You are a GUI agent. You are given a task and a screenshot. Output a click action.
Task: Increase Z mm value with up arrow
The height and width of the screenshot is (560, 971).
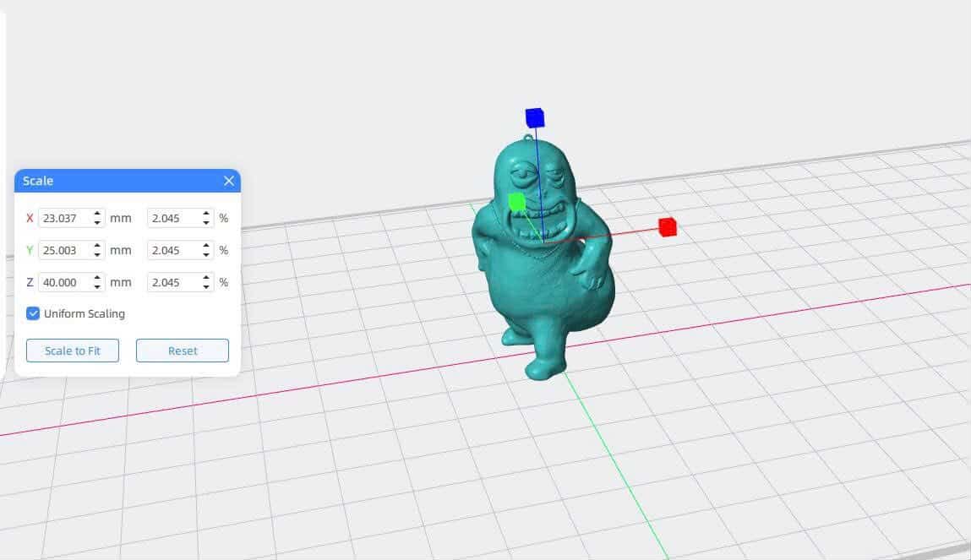97,278
